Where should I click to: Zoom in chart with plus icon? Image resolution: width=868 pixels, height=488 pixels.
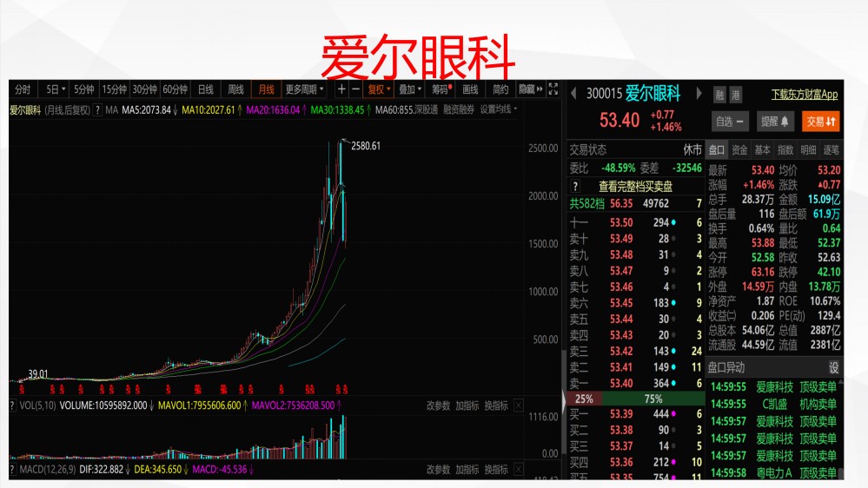coord(341,89)
